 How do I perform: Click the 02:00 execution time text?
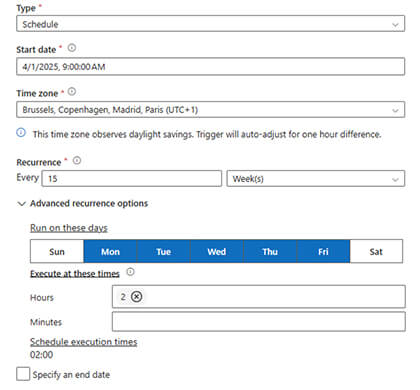[41, 355]
